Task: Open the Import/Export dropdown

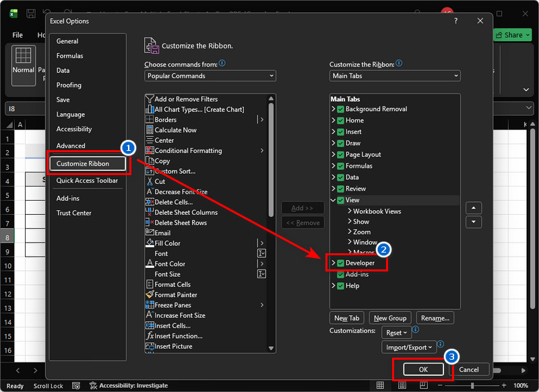Action: tap(409, 348)
